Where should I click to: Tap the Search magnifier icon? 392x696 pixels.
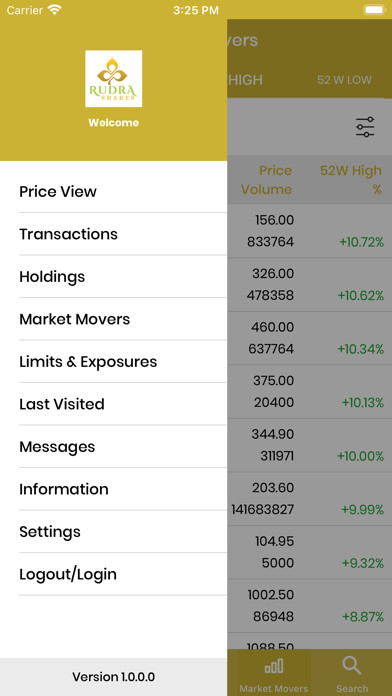352,666
